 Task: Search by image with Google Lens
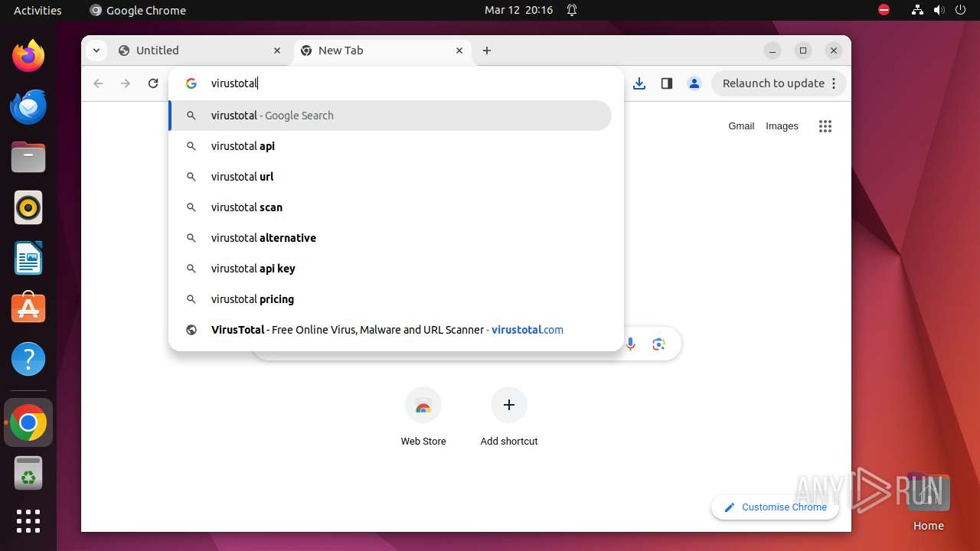tap(659, 344)
